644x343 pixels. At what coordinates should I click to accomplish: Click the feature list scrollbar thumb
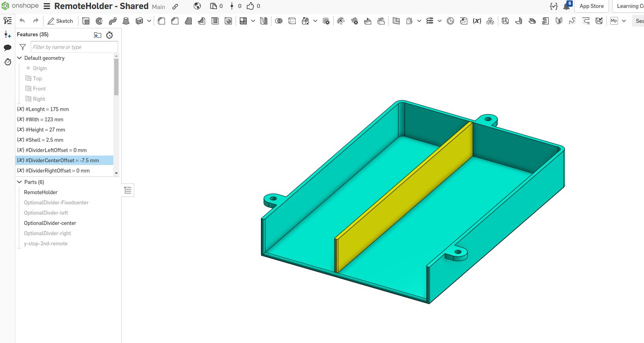[116, 77]
